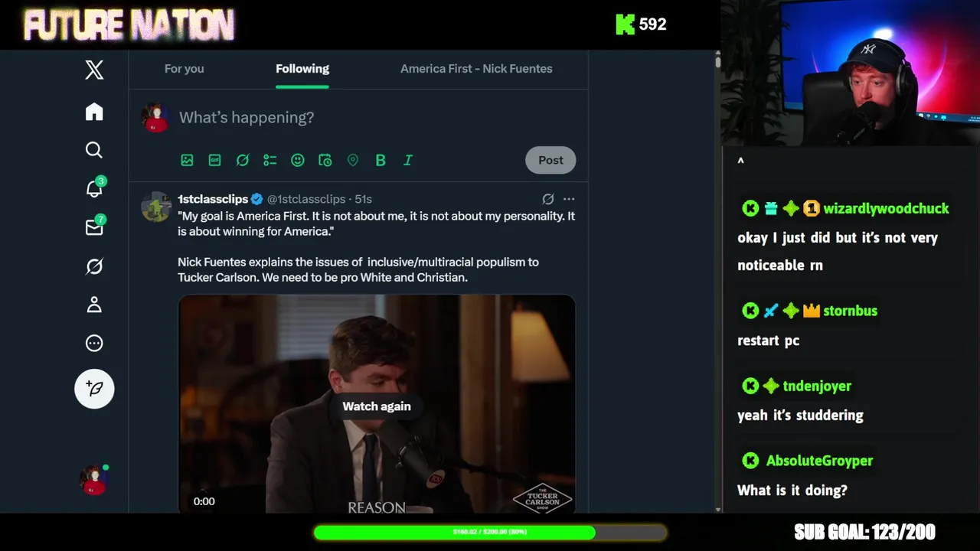The image size is (980, 551).
Task: Open three-dot menu on 1stclassclips post
Action: 569,199
